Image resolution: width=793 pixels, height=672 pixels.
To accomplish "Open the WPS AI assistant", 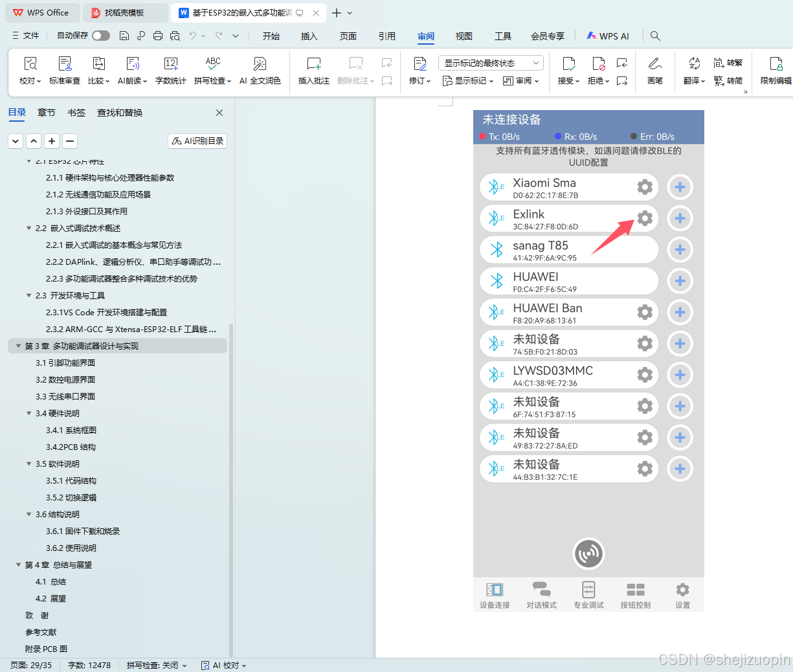I will [x=607, y=36].
